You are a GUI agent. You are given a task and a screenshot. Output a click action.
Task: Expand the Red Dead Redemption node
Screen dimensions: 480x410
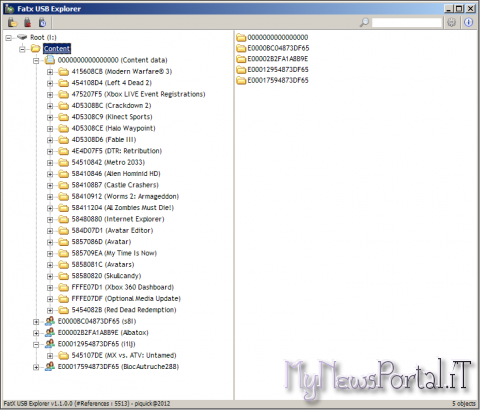pyautogui.click(x=50, y=310)
